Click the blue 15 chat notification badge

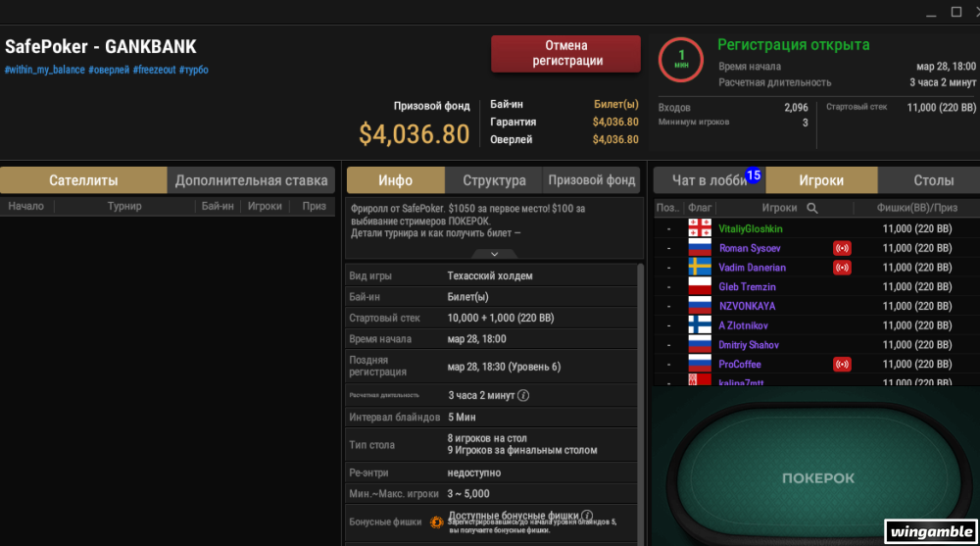(x=753, y=175)
